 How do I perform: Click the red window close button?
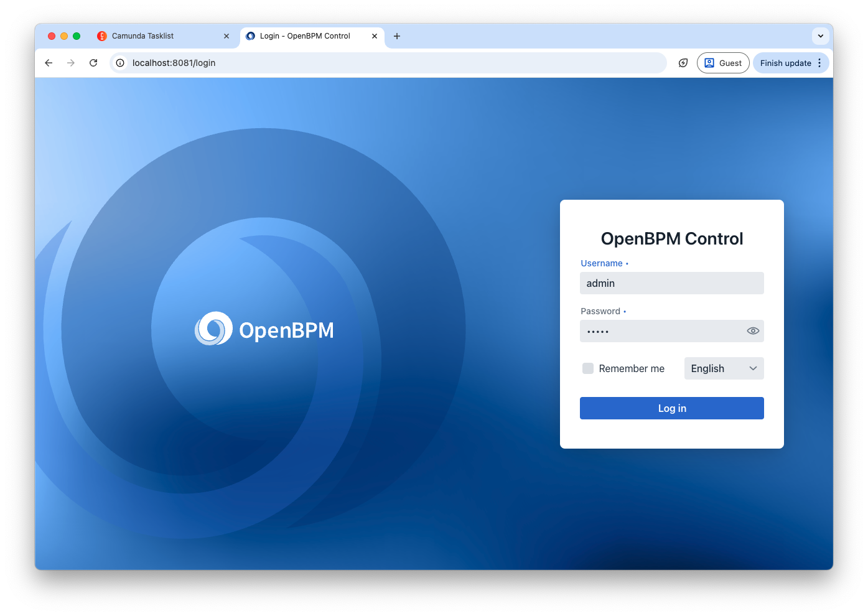52,36
